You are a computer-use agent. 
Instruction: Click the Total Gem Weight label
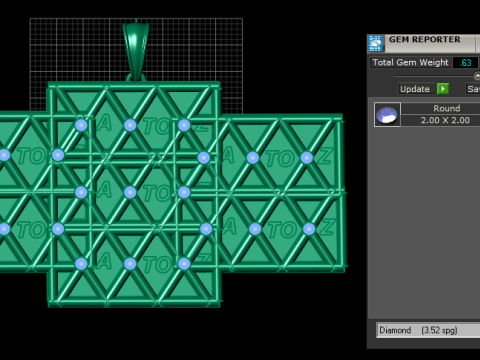tap(410, 63)
